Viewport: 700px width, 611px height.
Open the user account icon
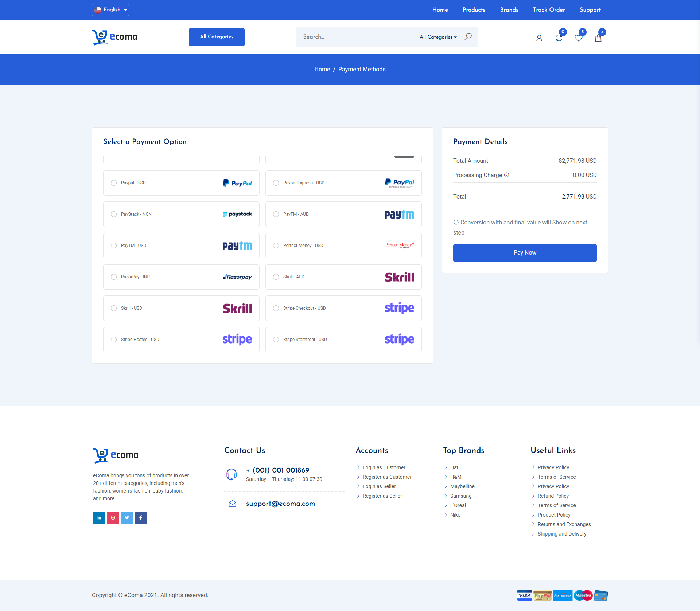pyautogui.click(x=539, y=38)
